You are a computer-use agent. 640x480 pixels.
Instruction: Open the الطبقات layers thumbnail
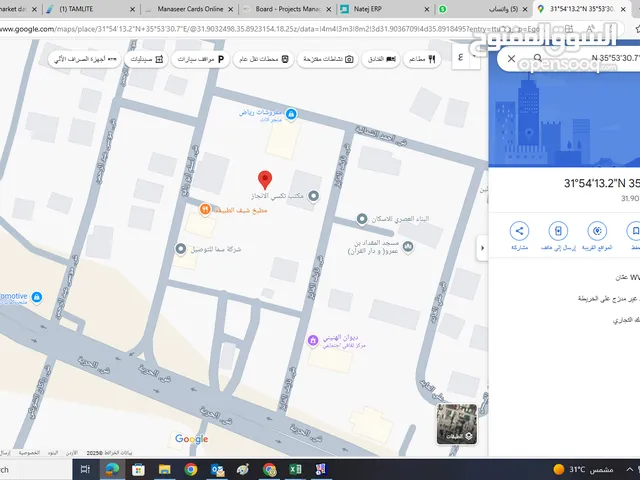[x=457, y=424]
